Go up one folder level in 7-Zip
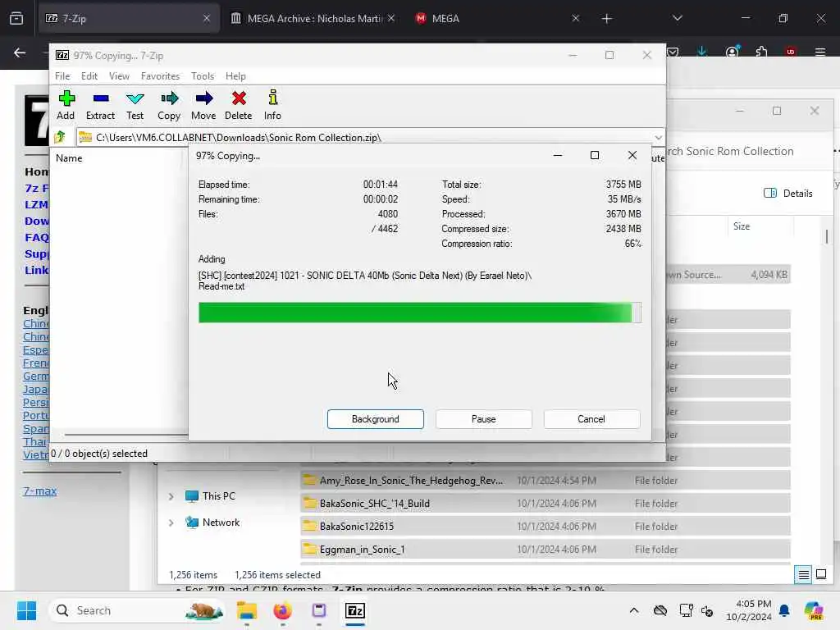 pos(60,137)
